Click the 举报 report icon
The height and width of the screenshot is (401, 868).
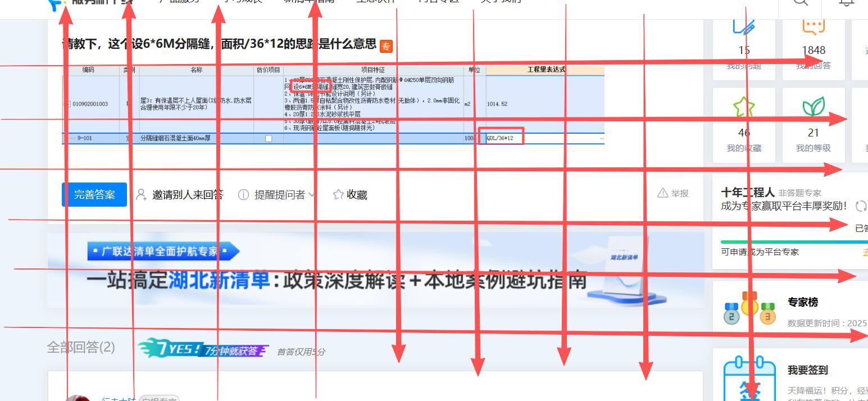pyautogui.click(x=662, y=193)
